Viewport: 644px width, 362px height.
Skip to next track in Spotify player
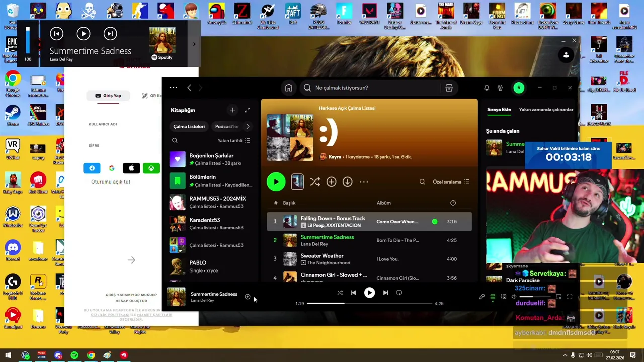385,293
